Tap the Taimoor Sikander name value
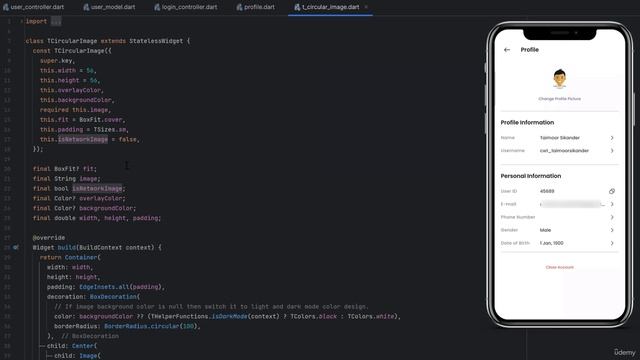 [560, 138]
